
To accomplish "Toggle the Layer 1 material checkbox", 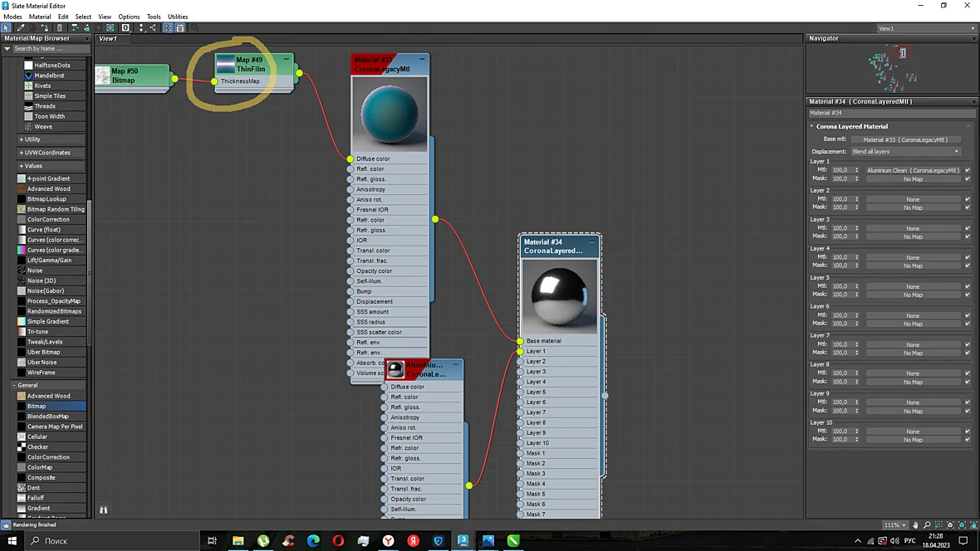I will [x=968, y=170].
